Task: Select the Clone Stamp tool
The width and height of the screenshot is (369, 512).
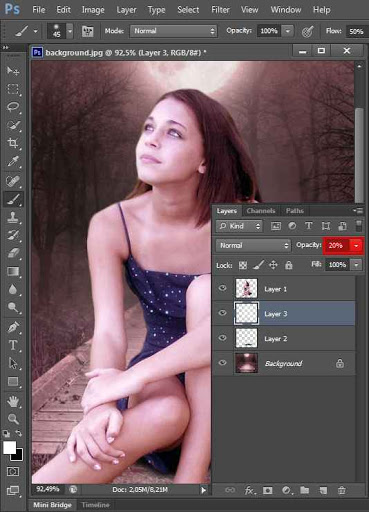Action: pos(13,217)
